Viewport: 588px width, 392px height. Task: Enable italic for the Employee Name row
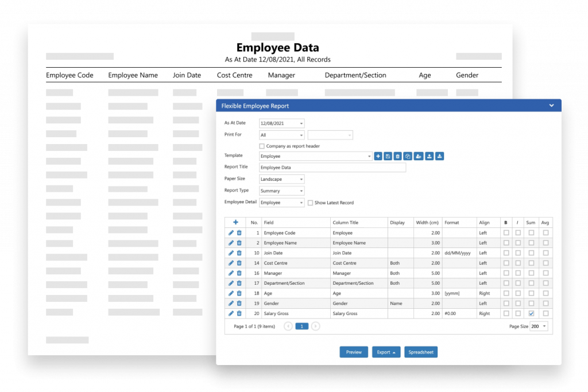[518, 243]
